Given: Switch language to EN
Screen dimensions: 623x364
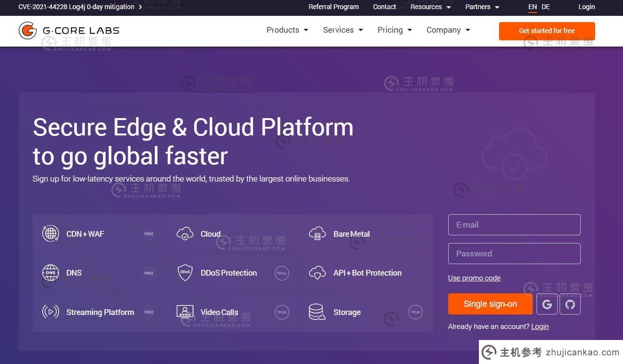Looking at the screenshot, I should (x=532, y=7).
